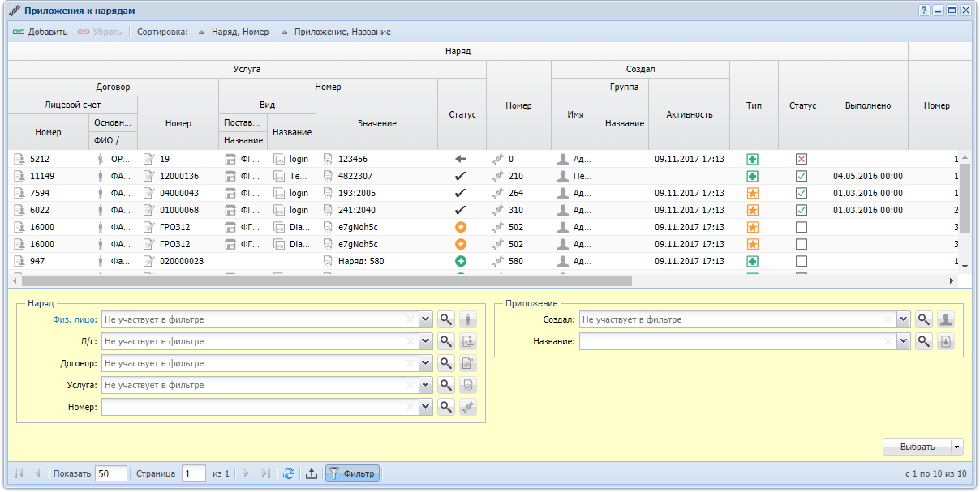Search Л/с with magnifier icon
The width and height of the screenshot is (980, 492).
pos(445,341)
